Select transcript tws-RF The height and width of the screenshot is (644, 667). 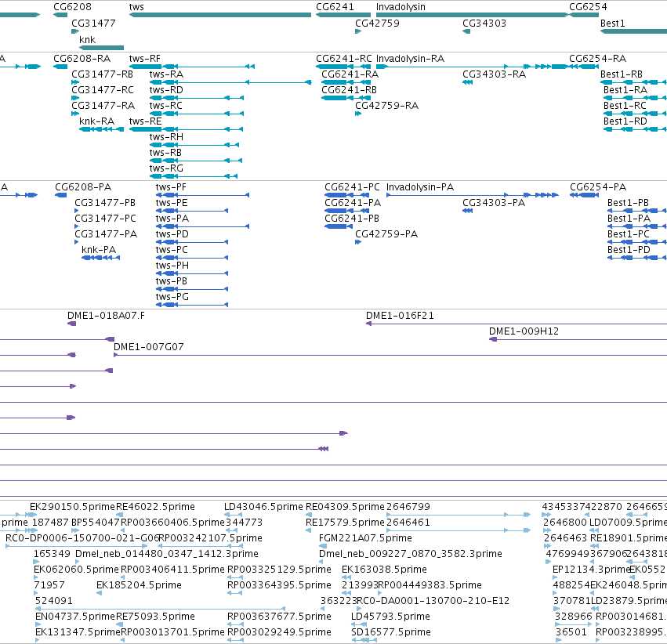[192, 67]
